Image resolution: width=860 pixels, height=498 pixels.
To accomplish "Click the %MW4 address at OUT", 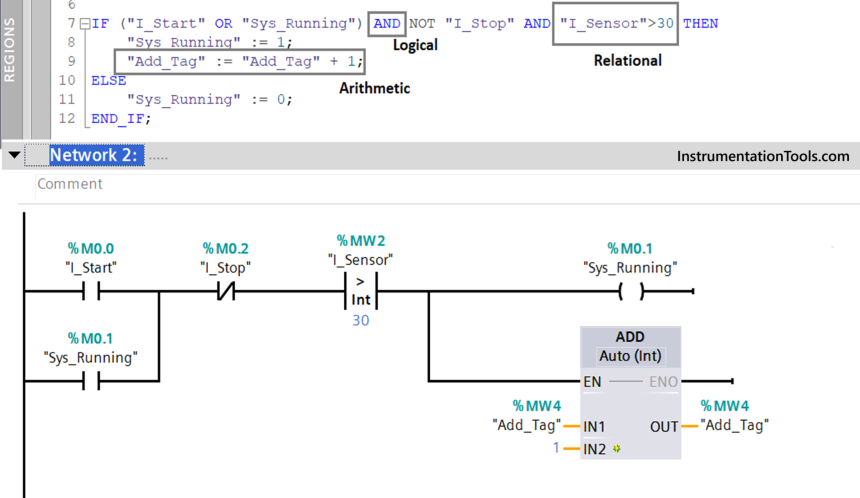I will (x=725, y=406).
